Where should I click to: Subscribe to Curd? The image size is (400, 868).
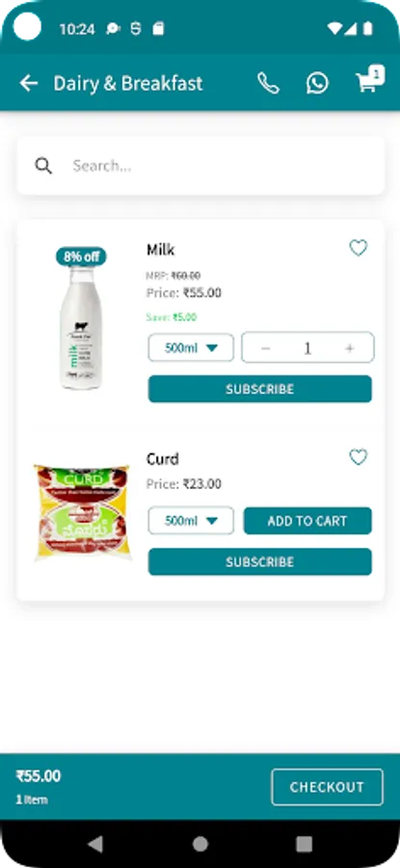click(x=260, y=562)
